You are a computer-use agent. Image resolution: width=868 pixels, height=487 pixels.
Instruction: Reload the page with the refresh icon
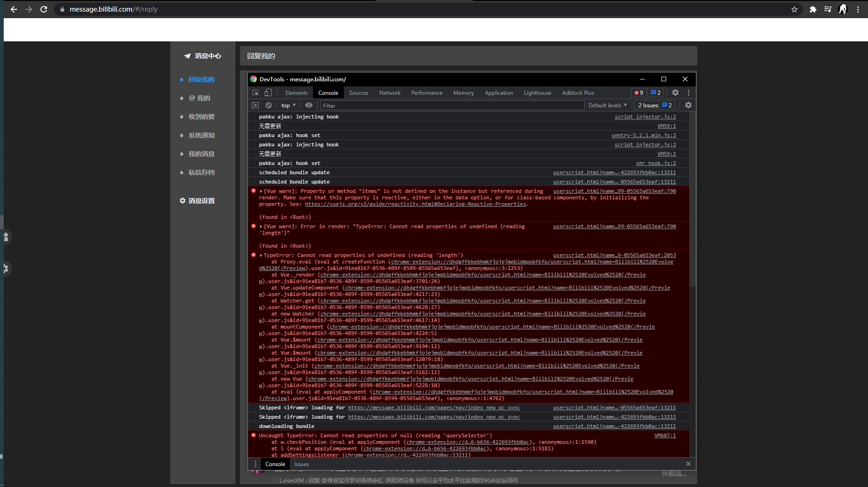44,9
